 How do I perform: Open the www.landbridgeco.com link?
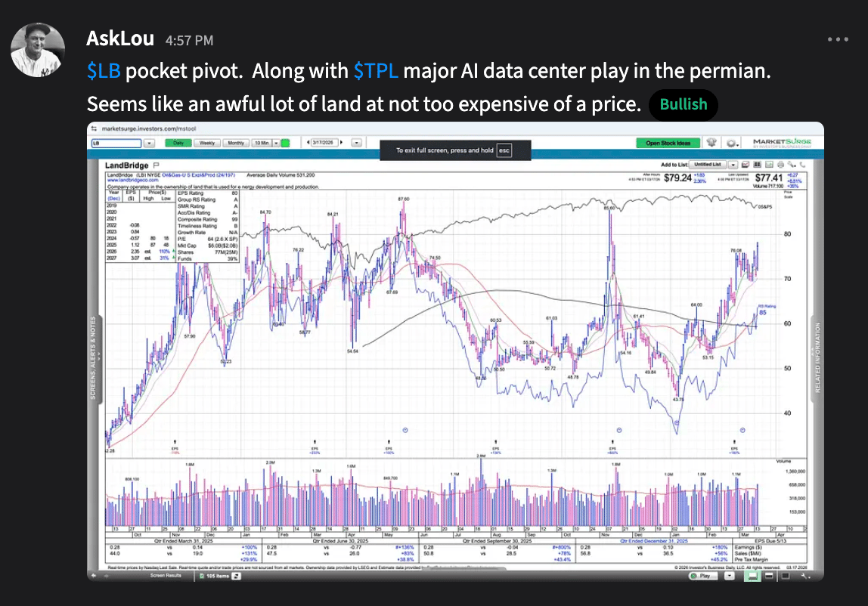[x=133, y=181]
